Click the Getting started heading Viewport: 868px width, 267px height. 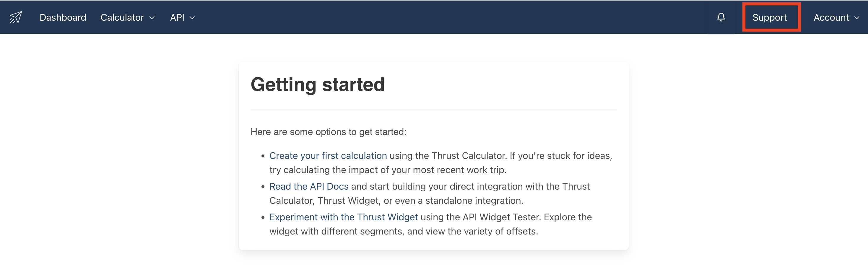click(x=317, y=84)
